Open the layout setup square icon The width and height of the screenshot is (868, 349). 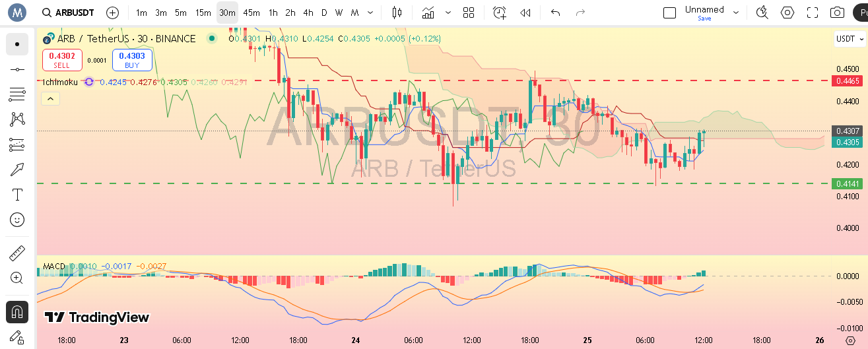669,13
